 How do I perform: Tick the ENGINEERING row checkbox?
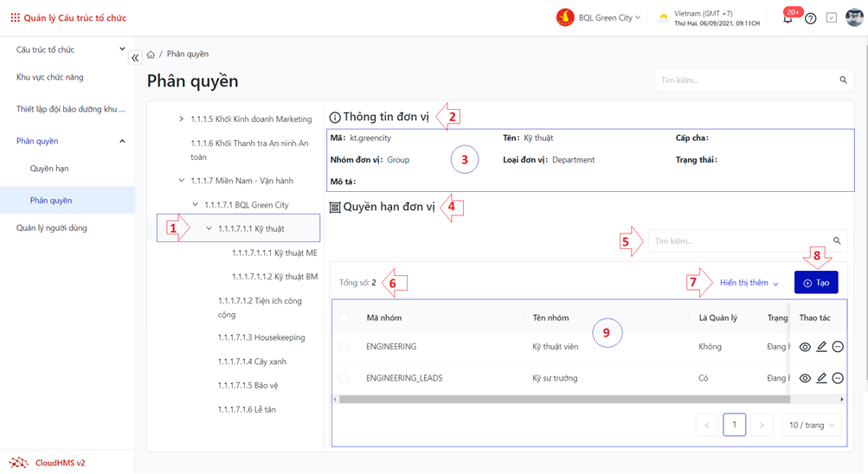coord(344,347)
